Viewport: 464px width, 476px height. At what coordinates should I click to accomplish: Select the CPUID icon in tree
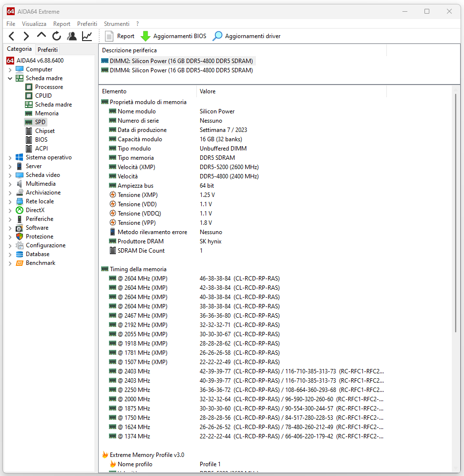29,96
